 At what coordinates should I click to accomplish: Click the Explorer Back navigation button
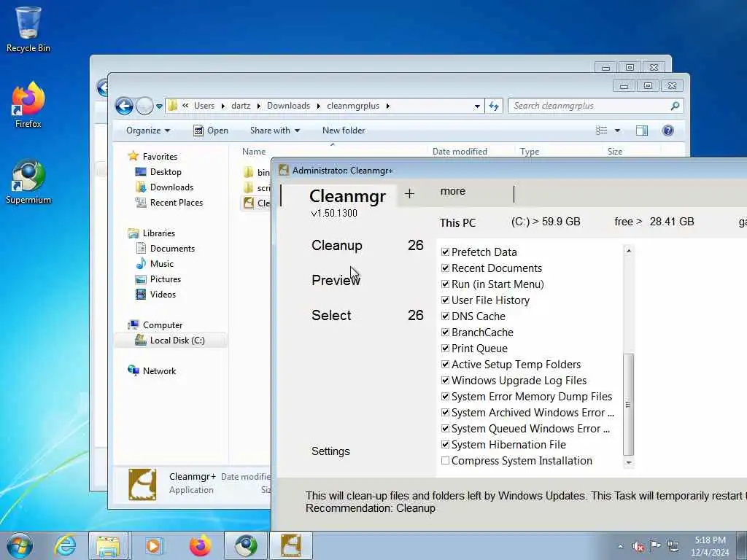[x=124, y=106]
